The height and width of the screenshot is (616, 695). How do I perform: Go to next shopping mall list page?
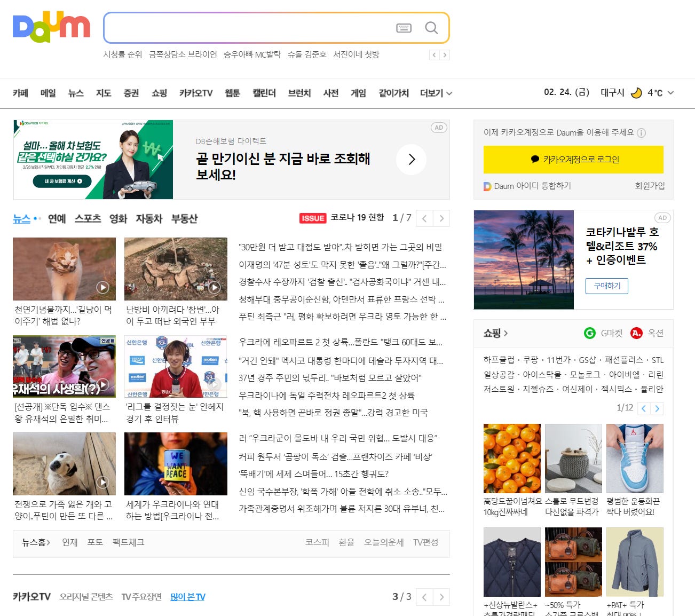point(657,408)
